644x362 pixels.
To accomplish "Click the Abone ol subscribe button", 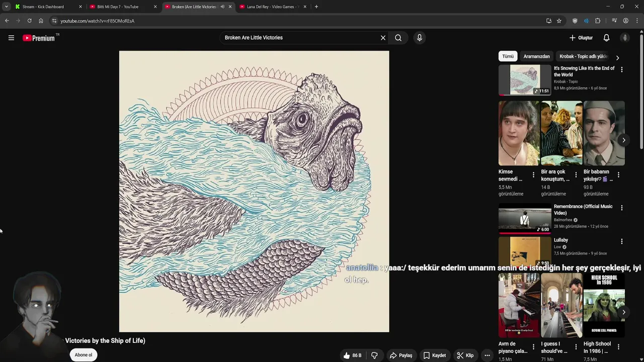I will click(x=84, y=355).
